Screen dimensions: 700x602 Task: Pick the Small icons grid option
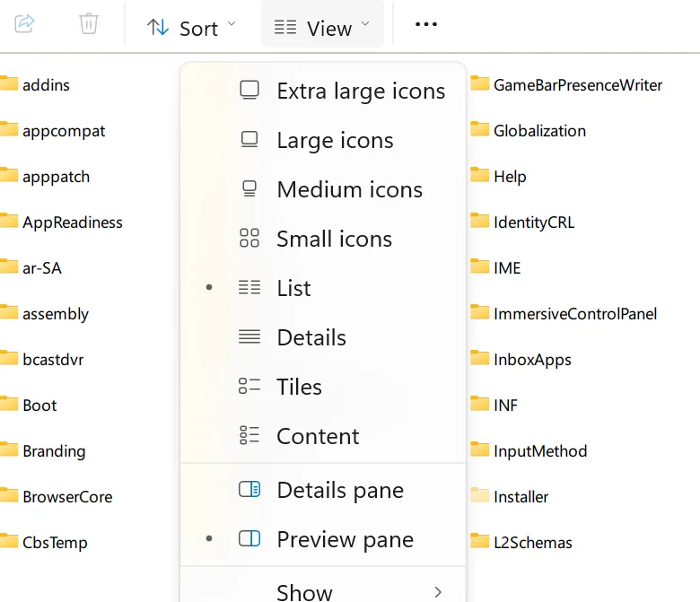pos(323,239)
